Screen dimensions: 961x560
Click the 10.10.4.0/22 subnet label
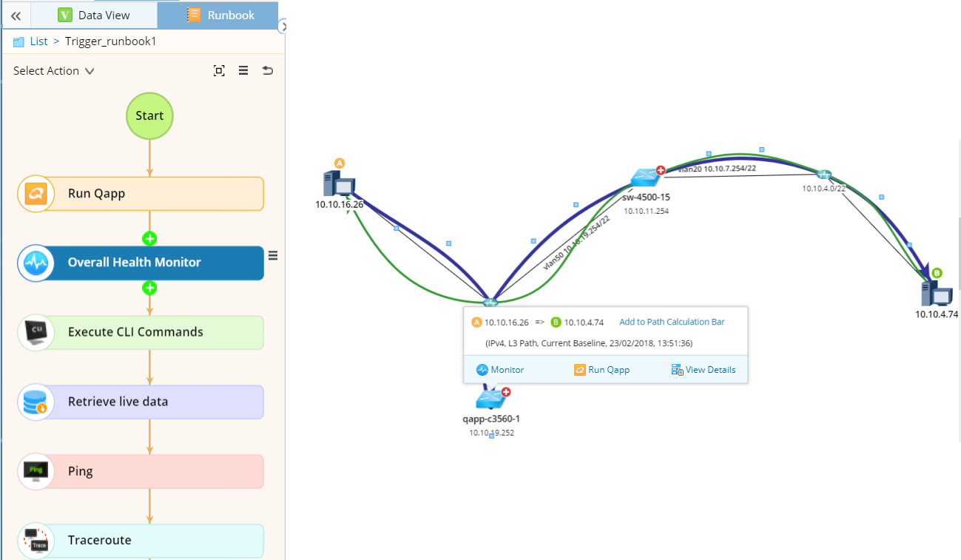pyautogui.click(x=823, y=189)
